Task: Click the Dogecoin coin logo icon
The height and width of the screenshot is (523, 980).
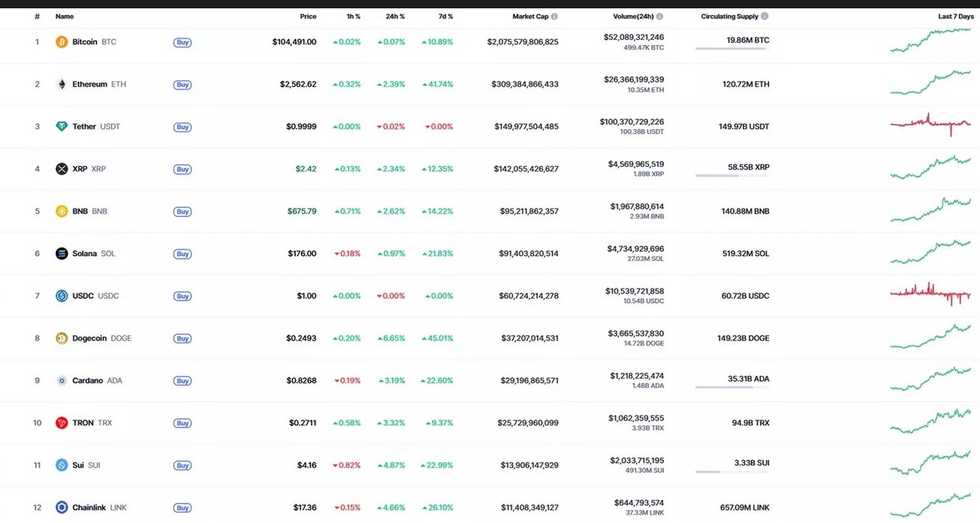Action: [61, 339]
